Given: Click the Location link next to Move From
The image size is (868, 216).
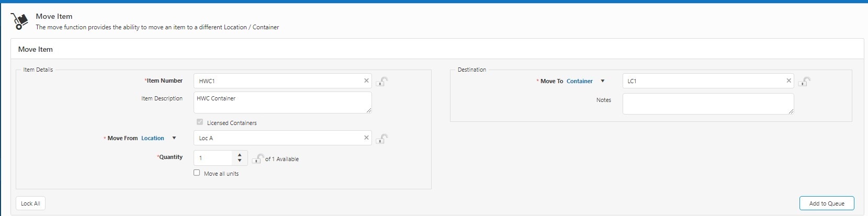Looking at the screenshot, I should (152, 138).
